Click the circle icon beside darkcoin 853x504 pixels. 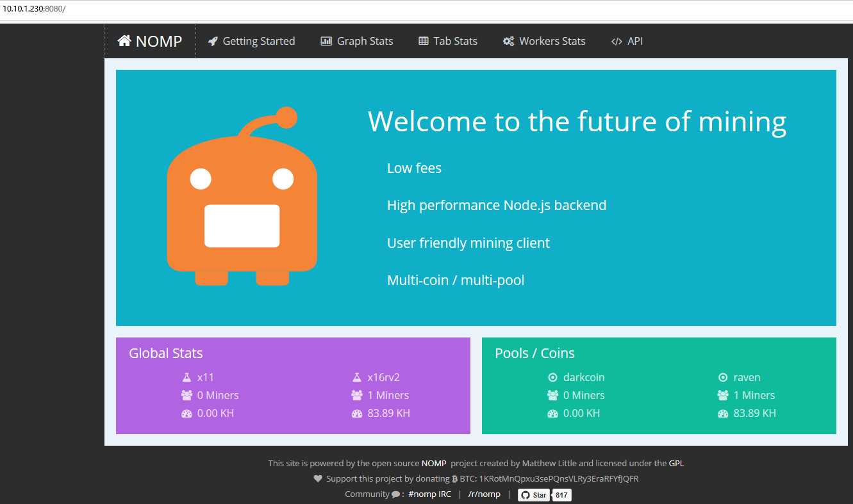tap(552, 377)
